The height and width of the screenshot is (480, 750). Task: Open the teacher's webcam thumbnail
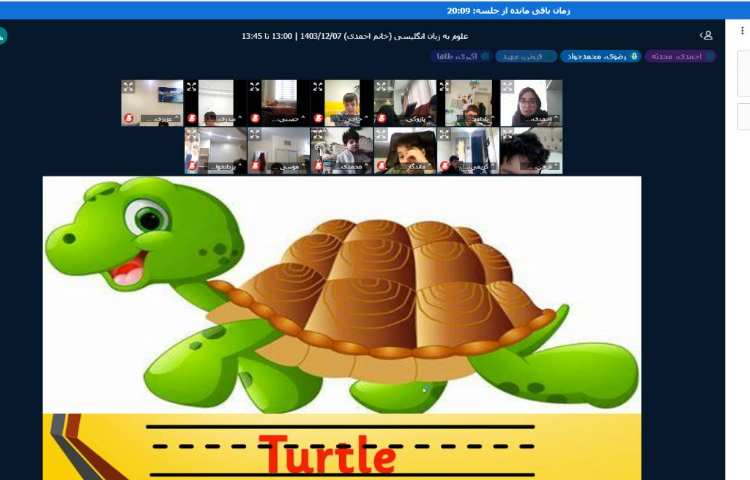click(531, 103)
